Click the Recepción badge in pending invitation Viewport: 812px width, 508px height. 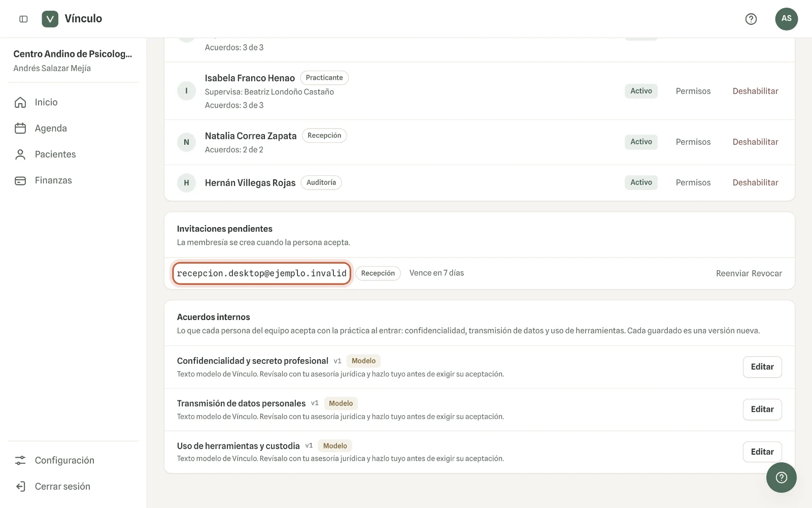click(x=378, y=273)
